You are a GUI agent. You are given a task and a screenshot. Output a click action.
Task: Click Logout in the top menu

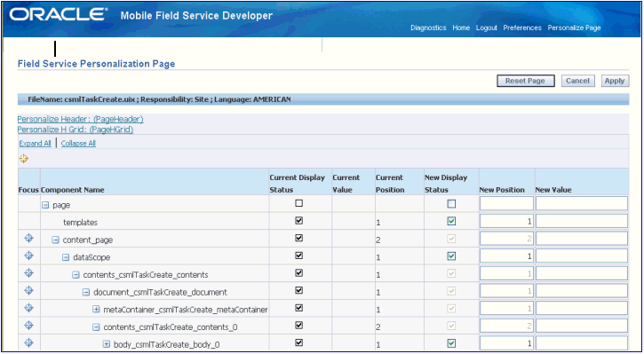point(487,28)
